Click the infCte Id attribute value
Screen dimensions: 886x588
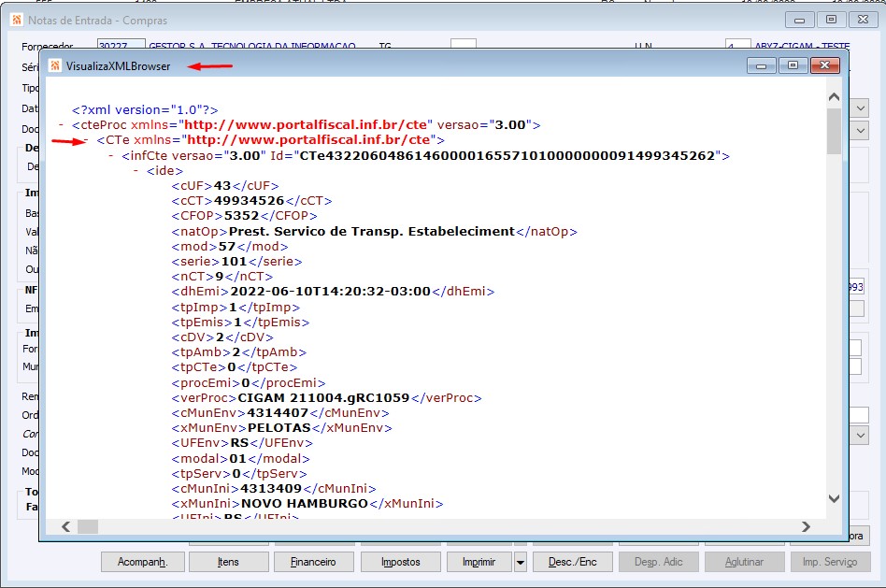(507, 156)
